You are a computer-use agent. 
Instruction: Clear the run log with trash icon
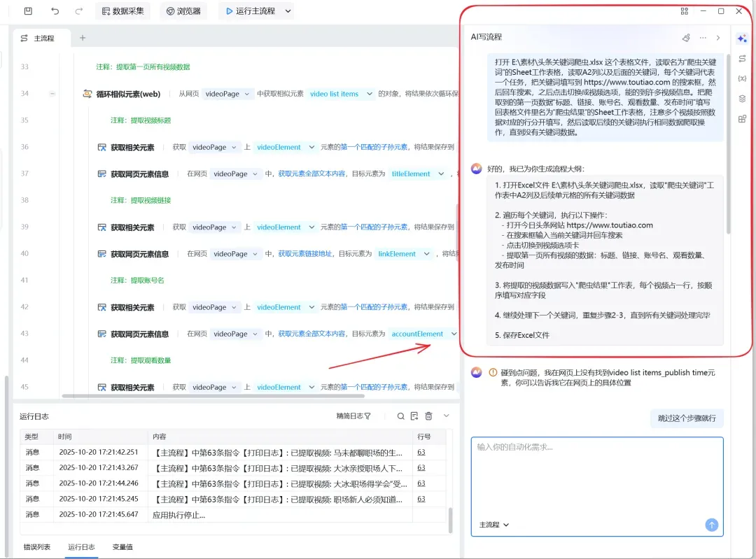pyautogui.click(x=428, y=416)
